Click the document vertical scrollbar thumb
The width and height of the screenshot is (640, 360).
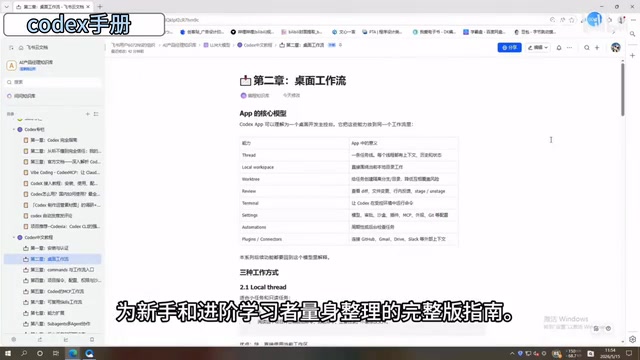pyautogui.click(x=622, y=89)
